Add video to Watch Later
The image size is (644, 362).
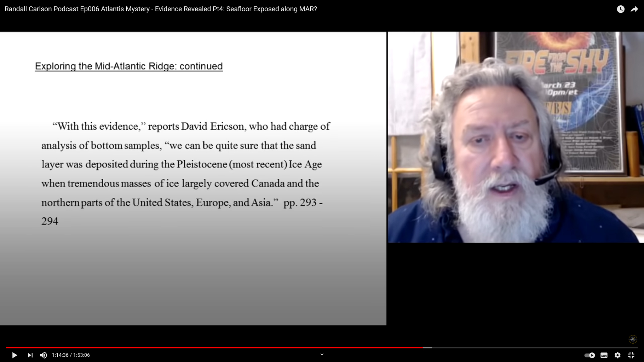coord(621,9)
